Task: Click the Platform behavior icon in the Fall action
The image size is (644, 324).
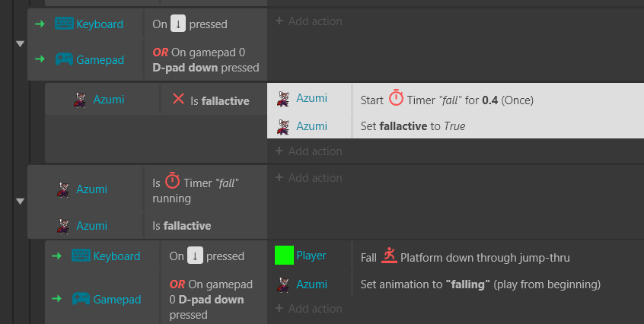Action: point(388,256)
